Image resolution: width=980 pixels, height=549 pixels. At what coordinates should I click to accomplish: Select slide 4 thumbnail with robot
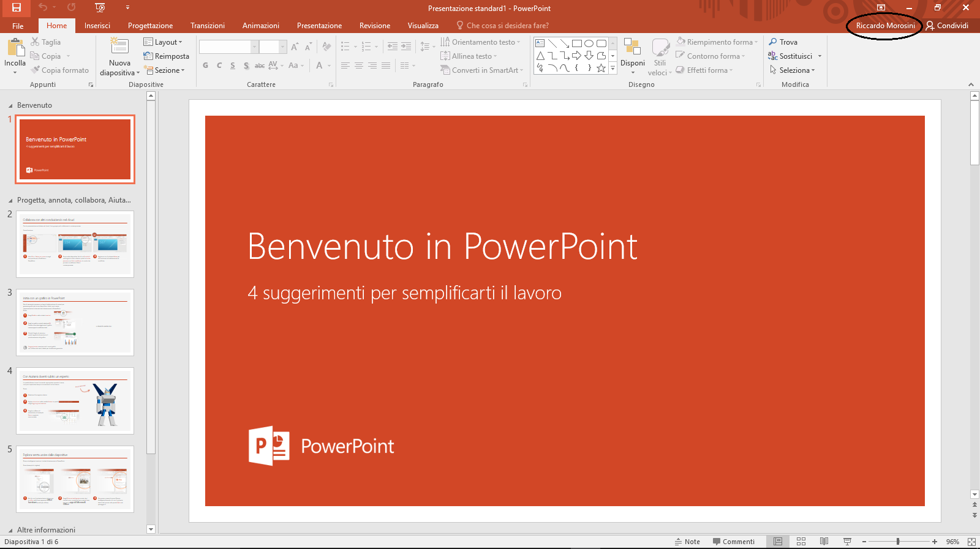[75, 401]
